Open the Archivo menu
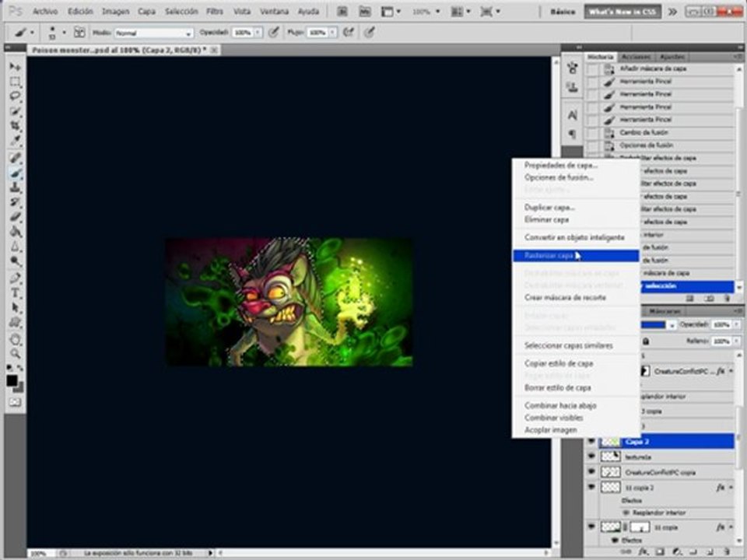 [45, 11]
